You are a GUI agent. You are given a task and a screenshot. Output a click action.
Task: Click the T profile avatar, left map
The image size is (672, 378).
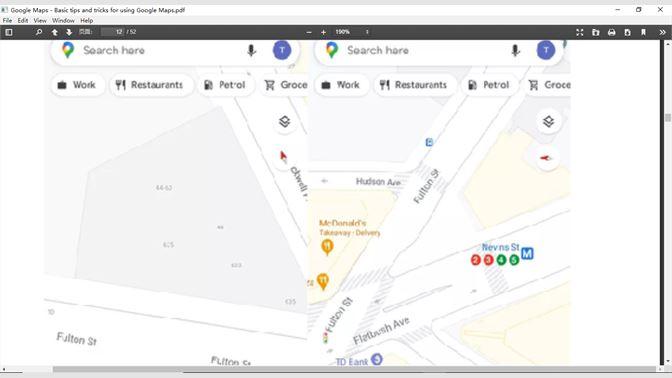(282, 50)
